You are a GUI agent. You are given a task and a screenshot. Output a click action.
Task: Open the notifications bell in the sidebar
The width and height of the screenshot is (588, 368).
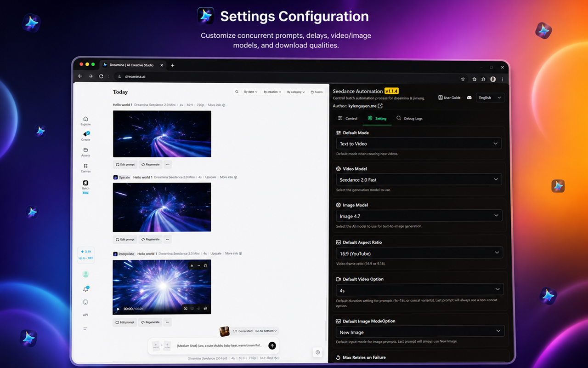tap(85, 289)
